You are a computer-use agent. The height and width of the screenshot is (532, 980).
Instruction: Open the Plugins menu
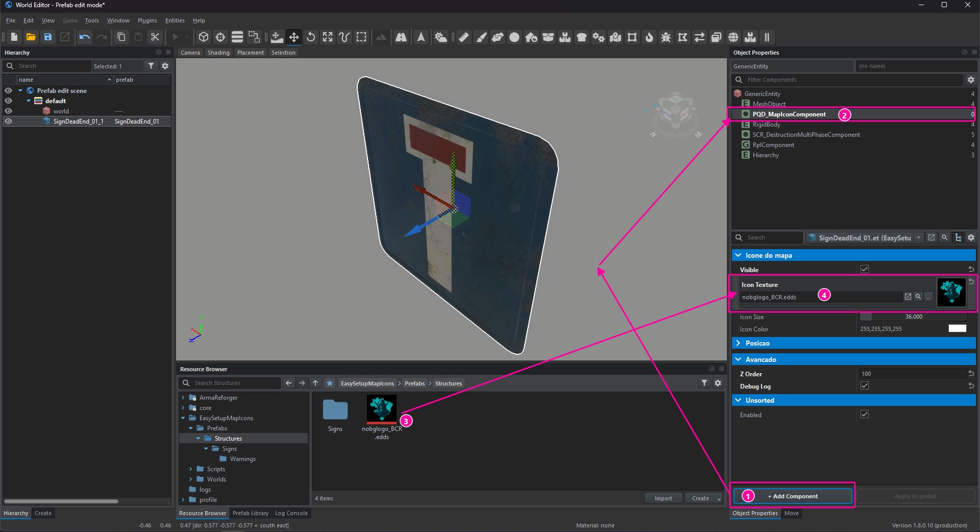[x=147, y=20]
